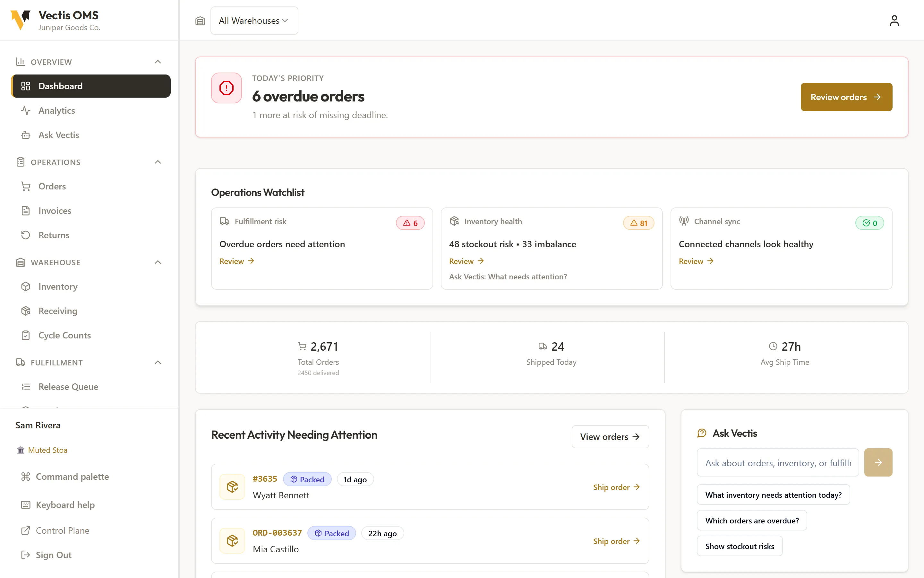
Task: Open Ask Vectis from the sidebar
Action: tap(90, 135)
